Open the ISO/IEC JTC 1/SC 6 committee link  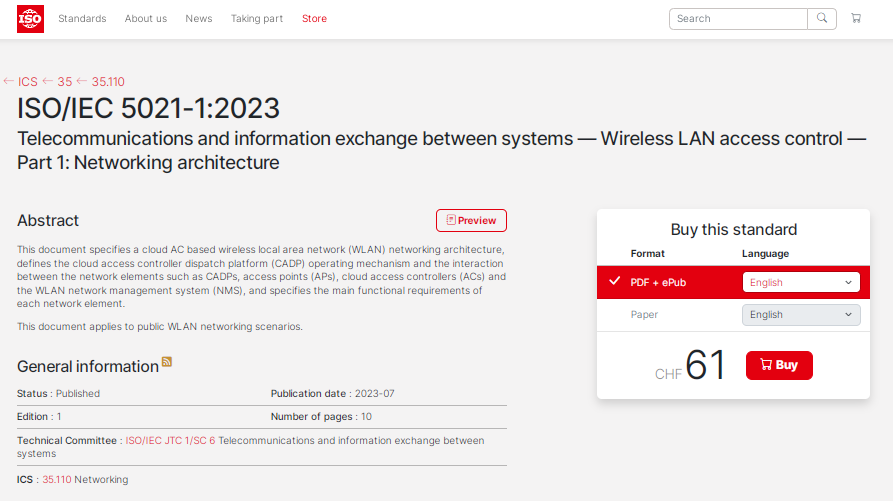170,441
